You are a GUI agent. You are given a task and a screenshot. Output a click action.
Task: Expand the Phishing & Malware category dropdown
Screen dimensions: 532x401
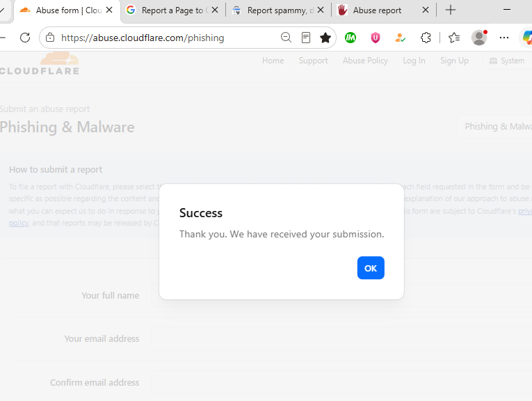(x=494, y=126)
